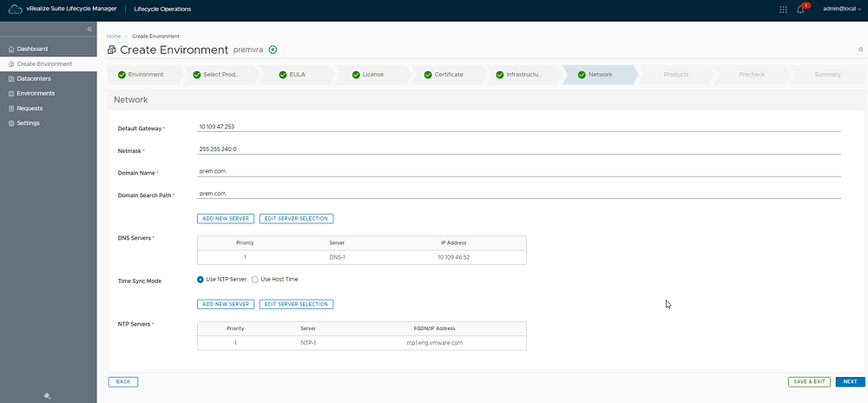Click the BACK button
The height and width of the screenshot is (403, 868).
123,382
